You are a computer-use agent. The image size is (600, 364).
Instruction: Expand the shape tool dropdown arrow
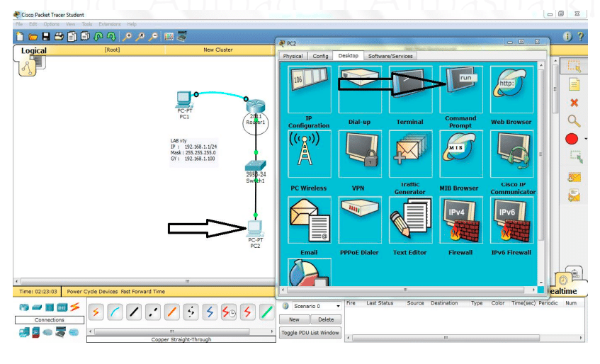tap(585, 140)
